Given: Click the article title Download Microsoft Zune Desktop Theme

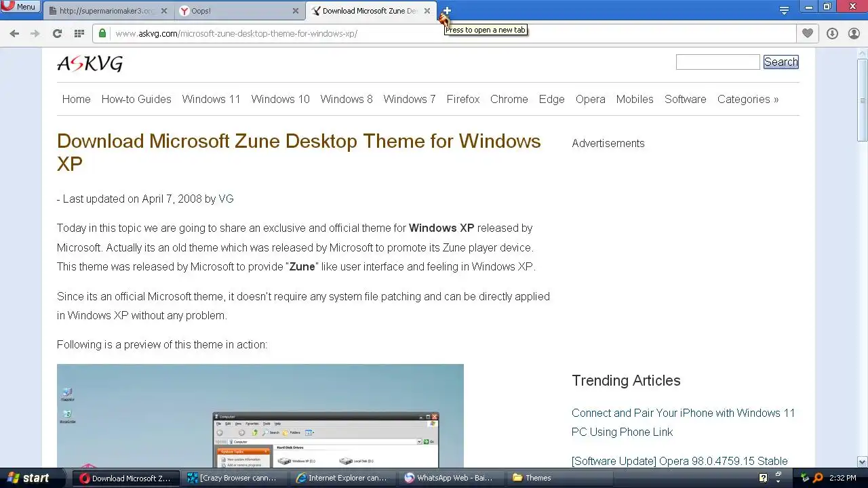Looking at the screenshot, I should click(x=299, y=152).
